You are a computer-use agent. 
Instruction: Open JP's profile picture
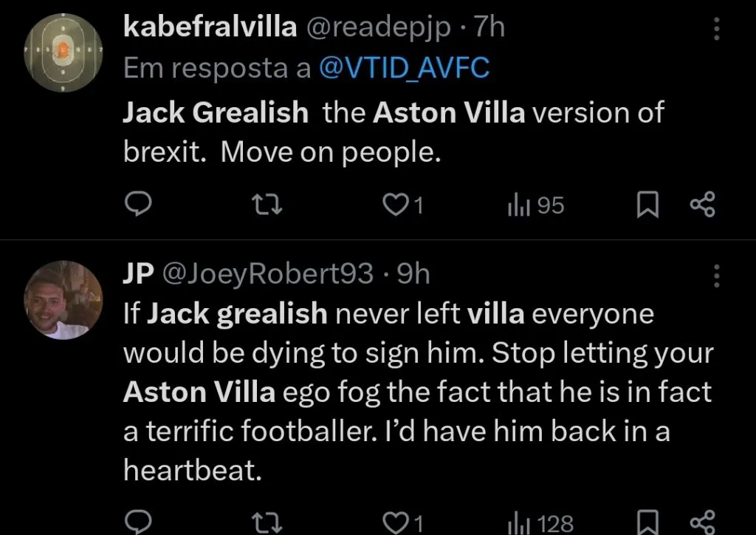pos(63,299)
